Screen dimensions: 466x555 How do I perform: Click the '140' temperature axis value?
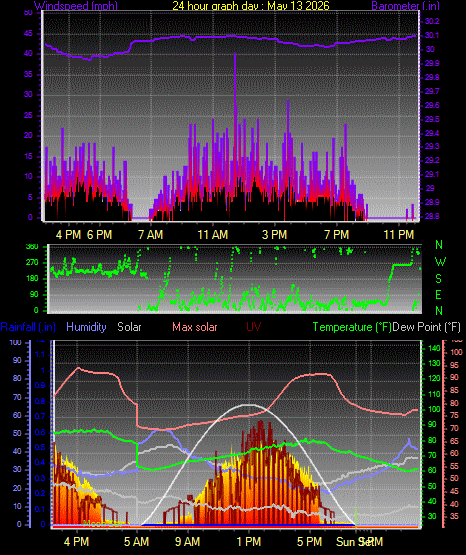pos(434,349)
